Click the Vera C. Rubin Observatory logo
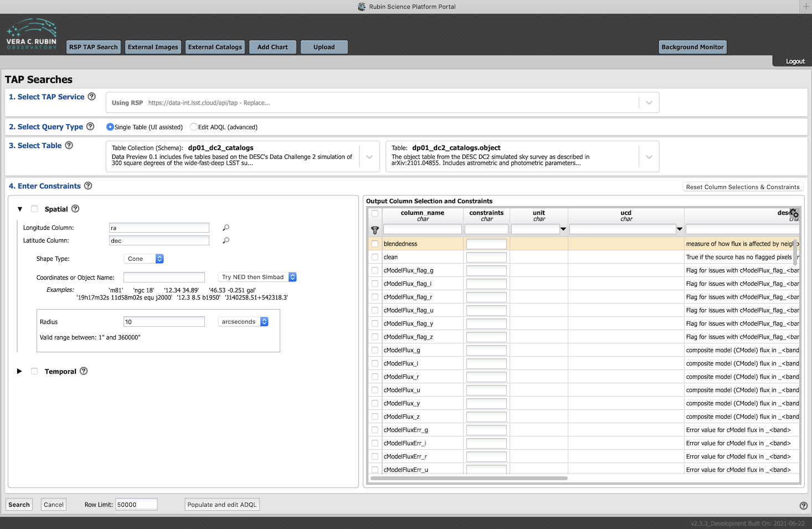The width and height of the screenshot is (812, 529). [32, 34]
